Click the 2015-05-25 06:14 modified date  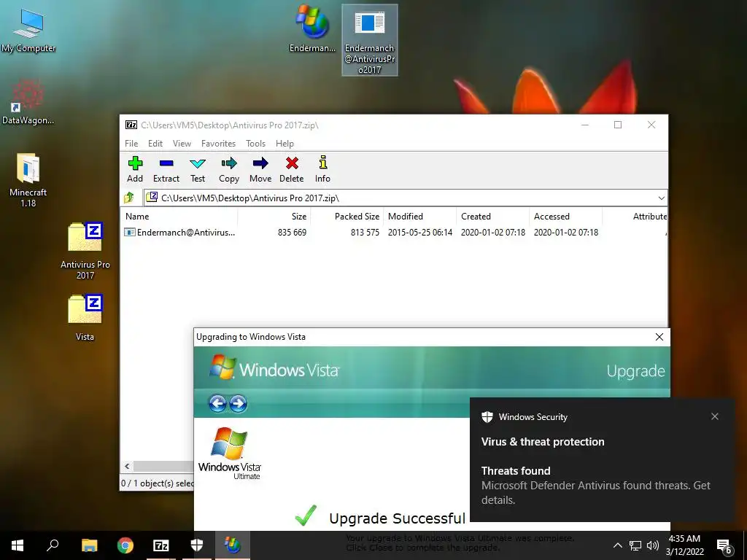(x=419, y=233)
